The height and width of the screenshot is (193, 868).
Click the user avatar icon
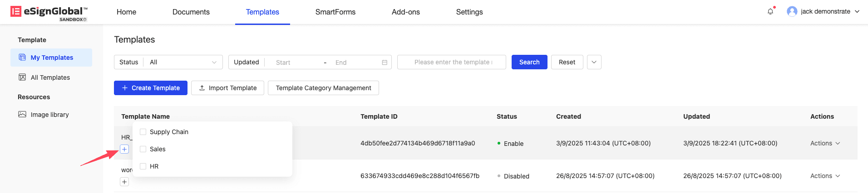pyautogui.click(x=792, y=12)
